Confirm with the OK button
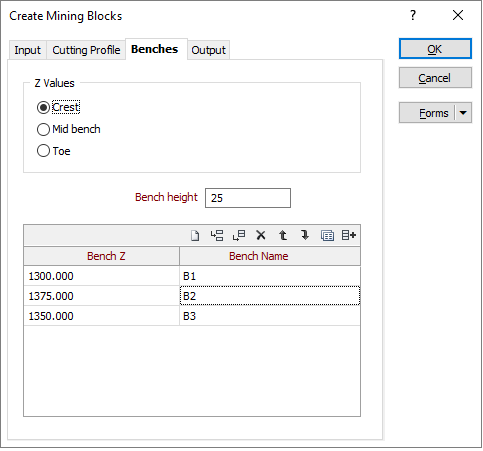Screen dimensions: 483x451 [435, 49]
